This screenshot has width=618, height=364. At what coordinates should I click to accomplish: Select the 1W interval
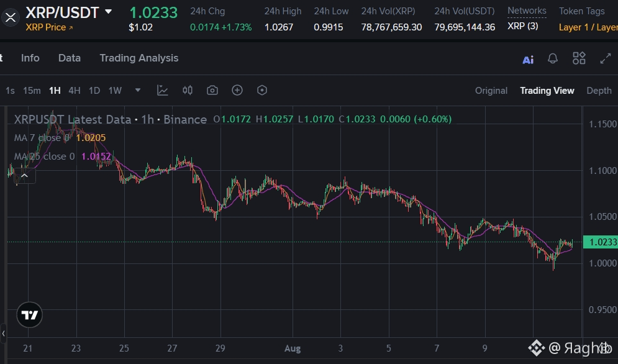coord(115,91)
